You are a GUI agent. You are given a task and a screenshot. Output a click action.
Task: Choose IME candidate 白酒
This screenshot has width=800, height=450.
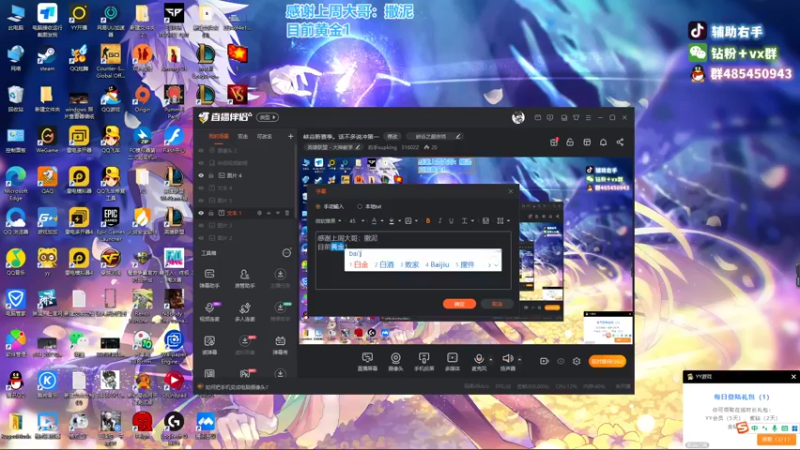384,265
